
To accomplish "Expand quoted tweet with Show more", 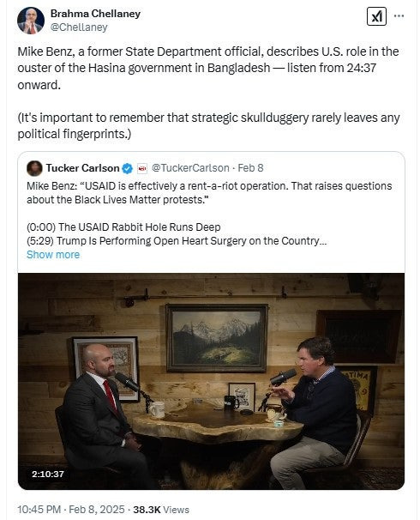I will tap(53, 255).
